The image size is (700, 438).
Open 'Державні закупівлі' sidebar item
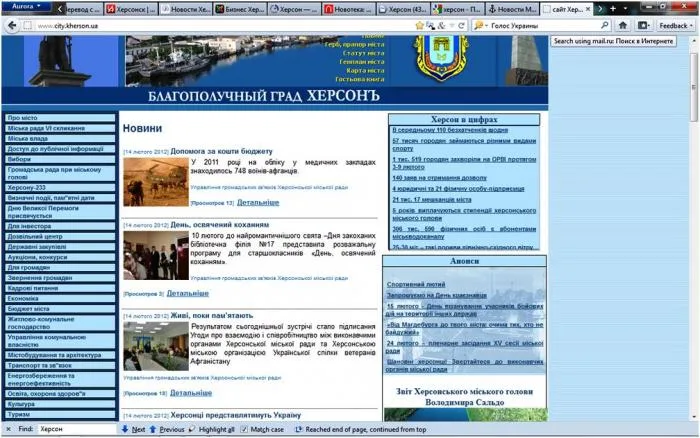[60, 246]
